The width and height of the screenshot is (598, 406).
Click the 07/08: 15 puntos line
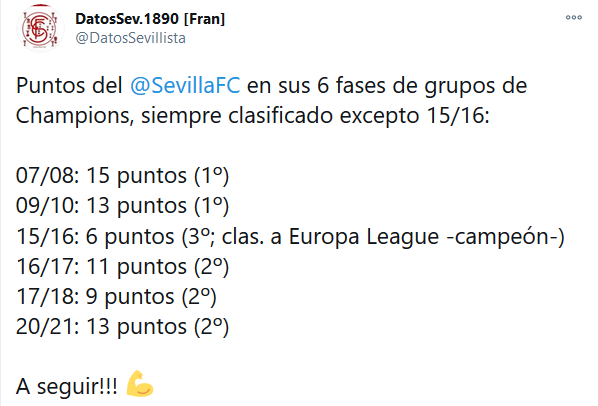(122, 176)
